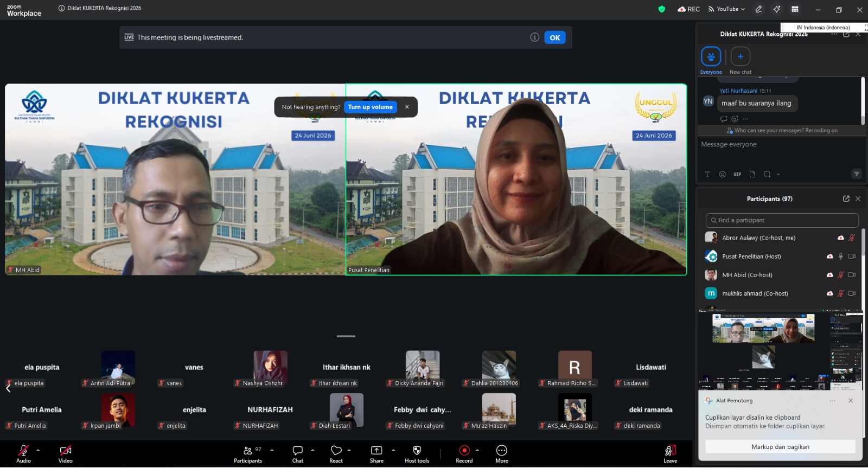Turn up volume in the prompt
This screenshot has height=468, width=868.
(371, 107)
